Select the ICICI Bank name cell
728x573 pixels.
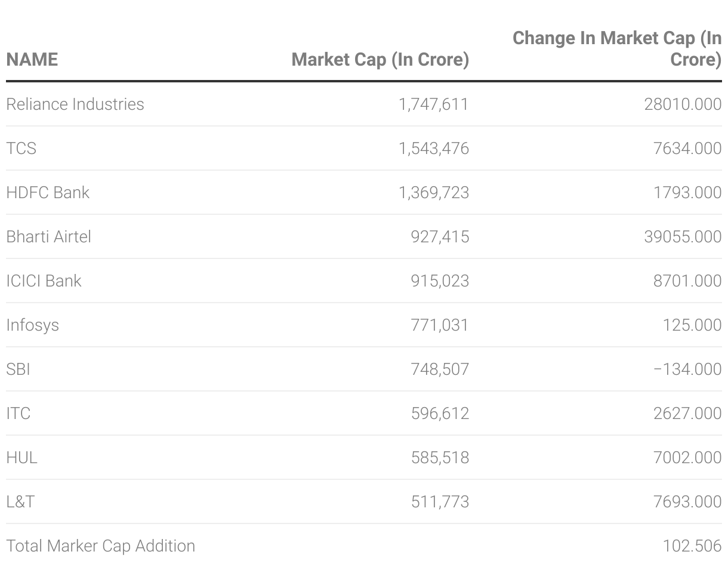[x=44, y=281]
